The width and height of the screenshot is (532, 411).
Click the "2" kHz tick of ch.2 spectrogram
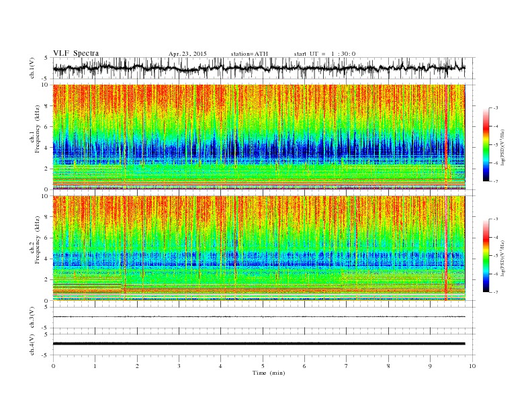[x=47, y=280]
